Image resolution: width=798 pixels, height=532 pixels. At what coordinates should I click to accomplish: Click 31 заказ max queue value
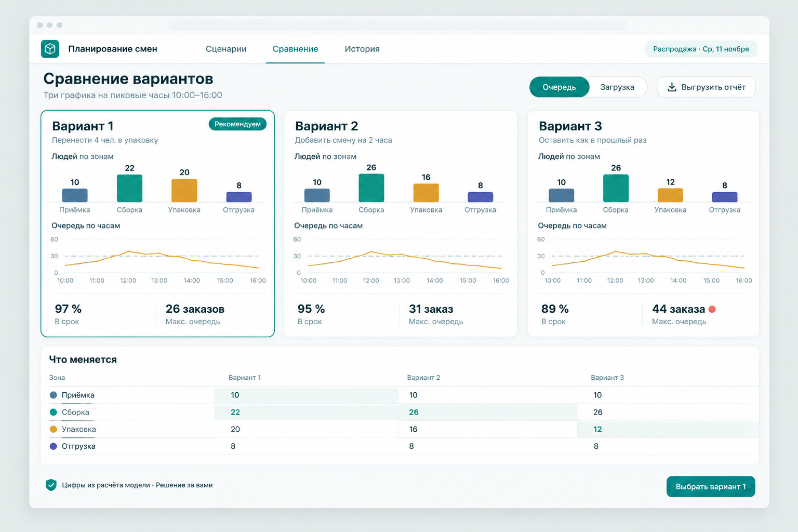tap(431, 309)
